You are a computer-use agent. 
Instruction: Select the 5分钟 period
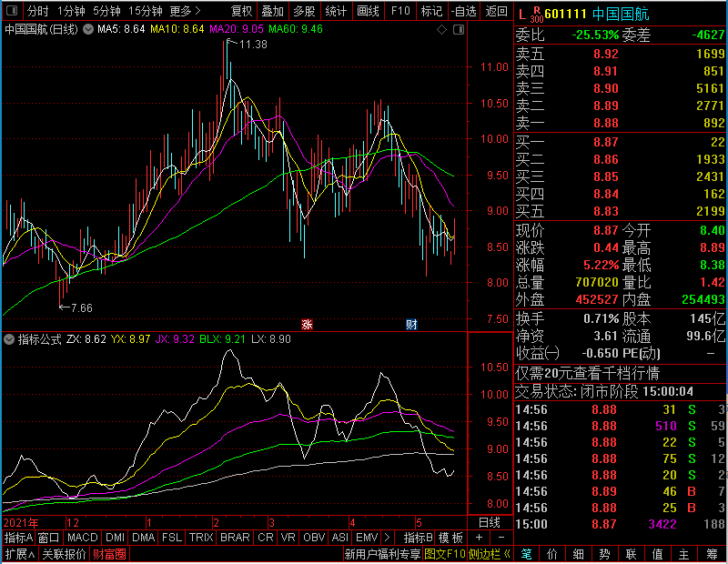pyautogui.click(x=106, y=11)
